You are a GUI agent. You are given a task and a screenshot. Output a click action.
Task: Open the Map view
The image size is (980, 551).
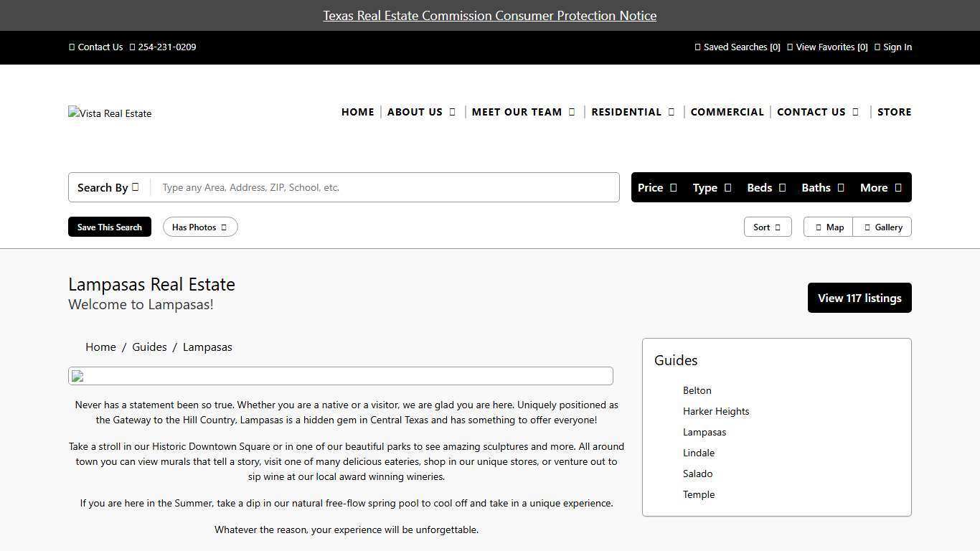pyautogui.click(x=829, y=227)
